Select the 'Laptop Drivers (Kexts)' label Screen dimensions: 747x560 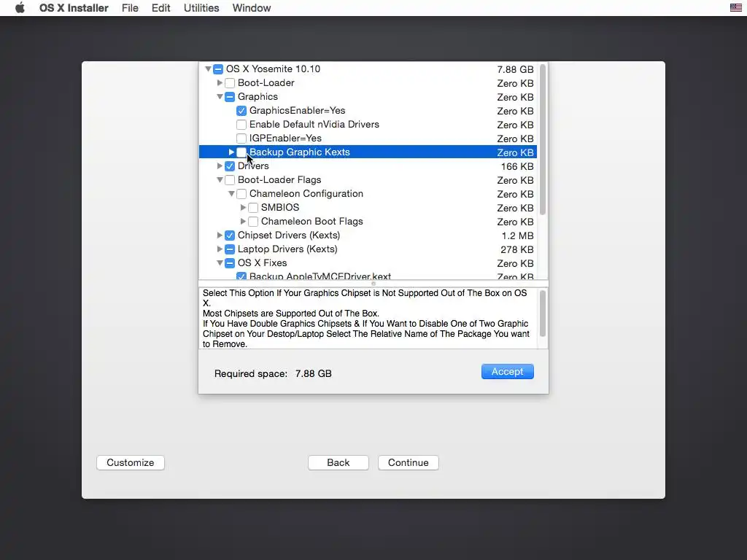tap(287, 249)
